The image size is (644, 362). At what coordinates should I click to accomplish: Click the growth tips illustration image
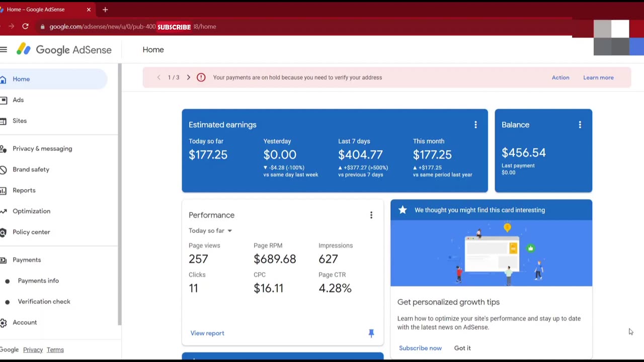[x=491, y=253]
